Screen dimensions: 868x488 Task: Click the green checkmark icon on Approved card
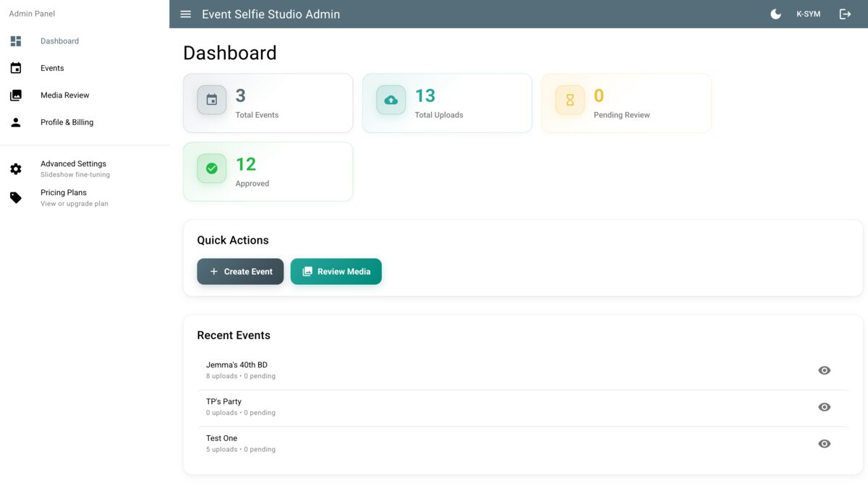(210, 169)
